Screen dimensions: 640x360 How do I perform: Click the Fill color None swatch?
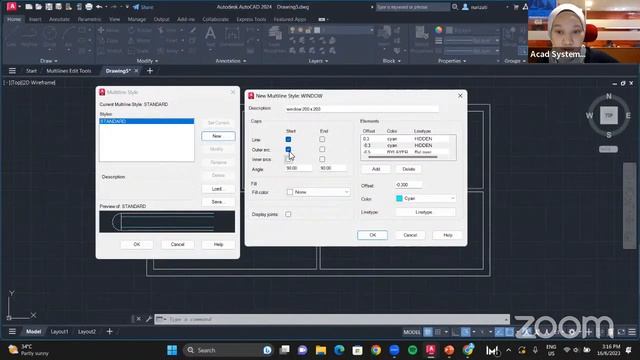tap(290, 192)
